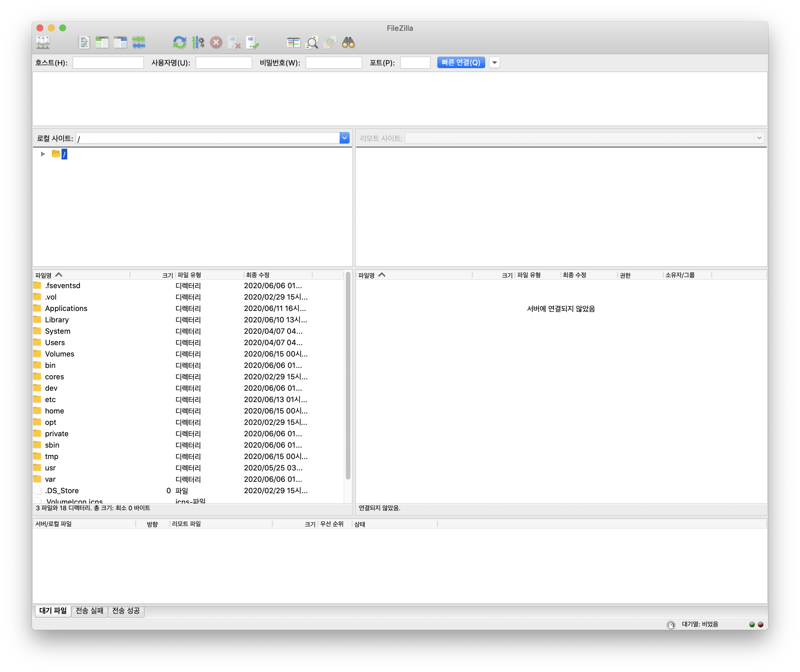Screen dimensions: 800x672
Task: Open the Site Manager icon
Action: pyautogui.click(x=43, y=42)
